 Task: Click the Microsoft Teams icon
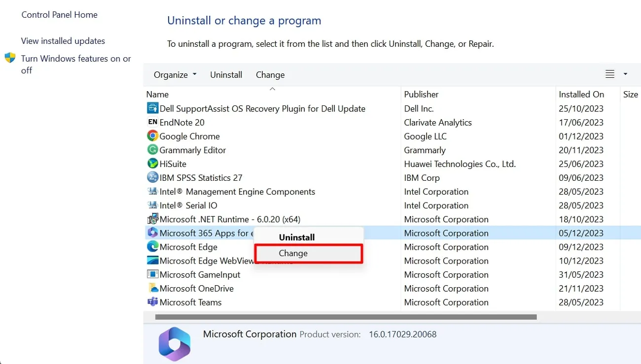(152, 302)
